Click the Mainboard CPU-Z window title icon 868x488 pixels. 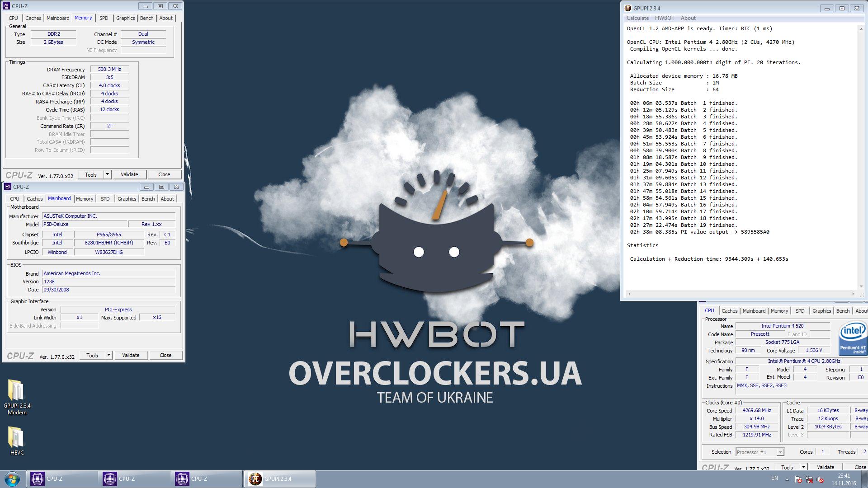pos(8,187)
